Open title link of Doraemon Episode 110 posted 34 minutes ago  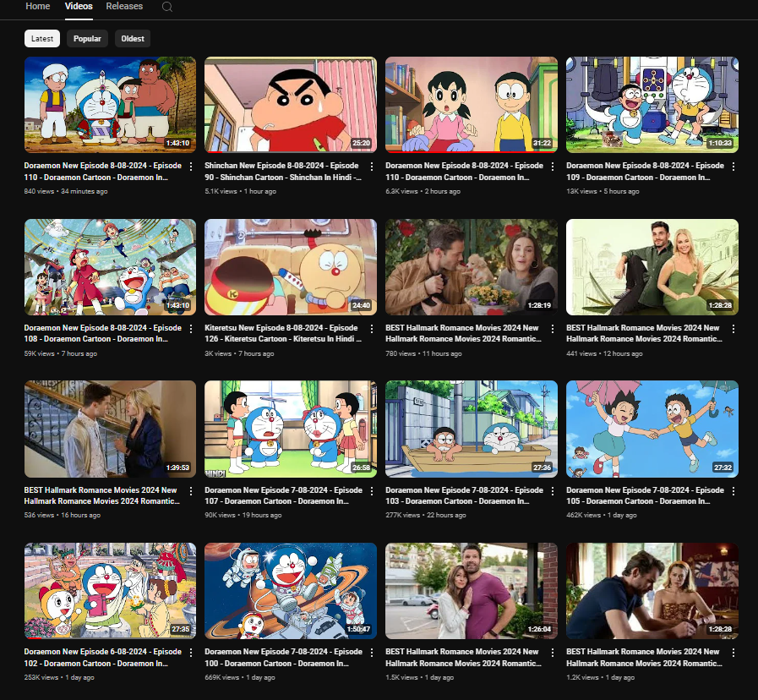click(103, 172)
